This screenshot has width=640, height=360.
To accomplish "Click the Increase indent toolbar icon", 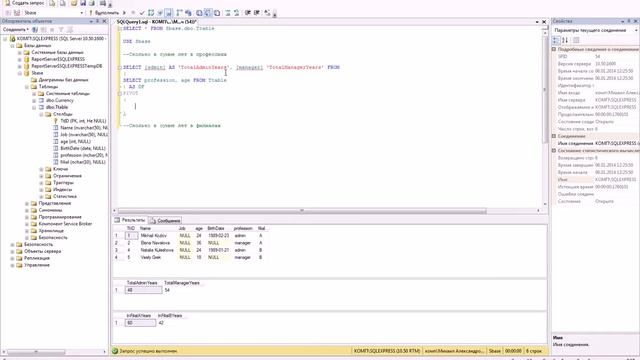I will click(257, 13).
